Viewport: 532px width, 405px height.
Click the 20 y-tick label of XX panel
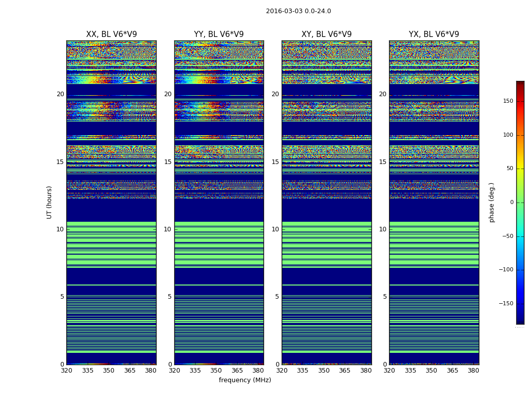pyautogui.click(x=60, y=94)
